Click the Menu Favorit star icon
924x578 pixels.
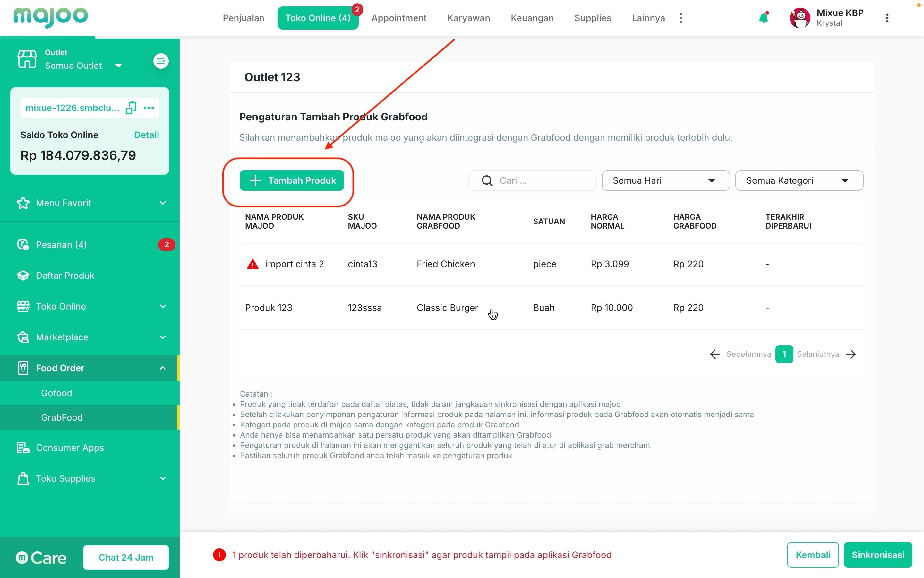23,203
